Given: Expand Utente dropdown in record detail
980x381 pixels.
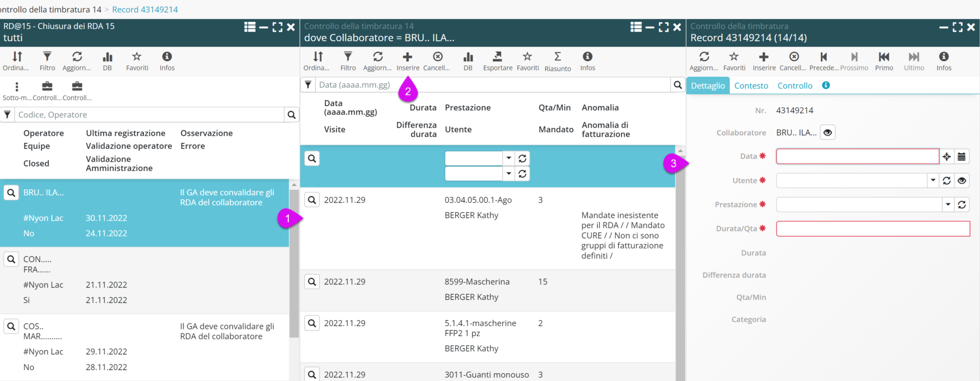Looking at the screenshot, I should (x=933, y=181).
